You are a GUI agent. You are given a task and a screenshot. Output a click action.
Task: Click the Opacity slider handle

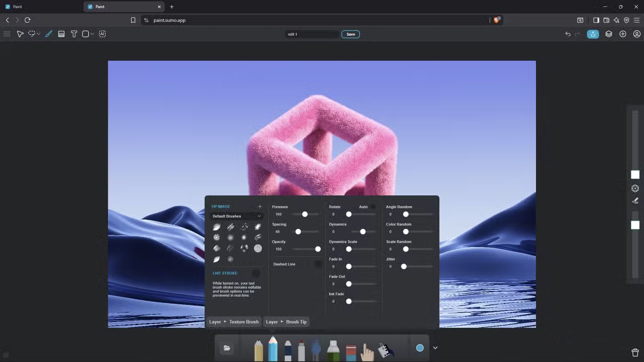click(318, 249)
